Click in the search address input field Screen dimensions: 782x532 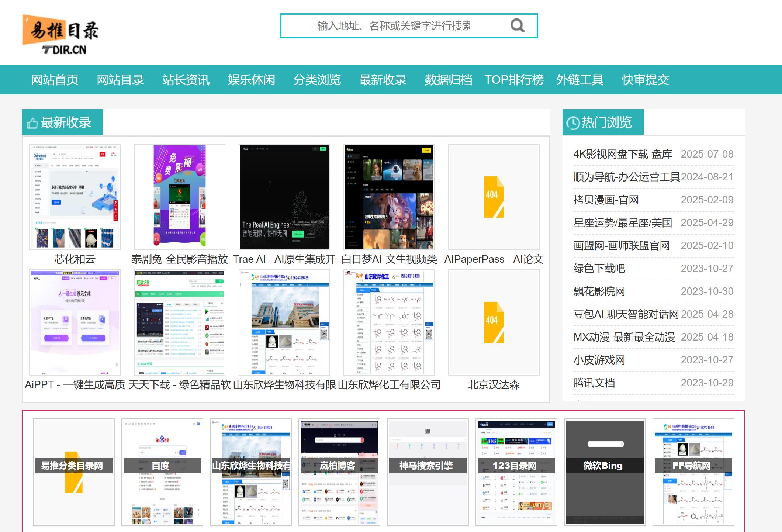(x=393, y=26)
